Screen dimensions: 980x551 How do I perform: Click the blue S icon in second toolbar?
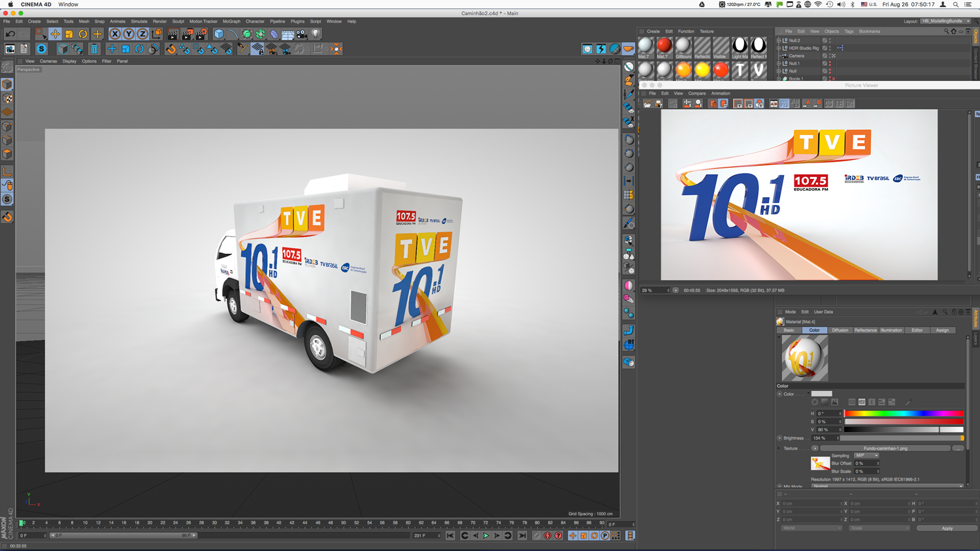click(x=41, y=49)
